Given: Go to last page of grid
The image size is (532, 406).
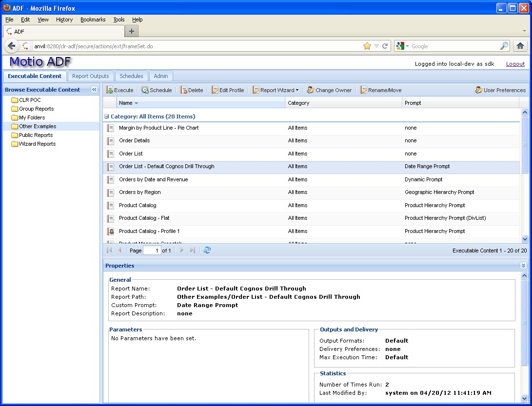Looking at the screenshot, I should pyautogui.click(x=193, y=251).
